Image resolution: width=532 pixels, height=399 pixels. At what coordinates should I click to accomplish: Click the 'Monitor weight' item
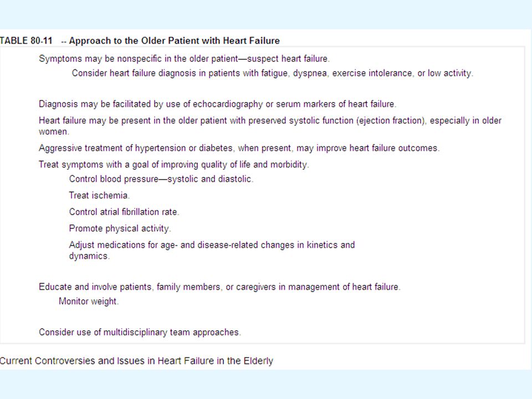coord(89,301)
